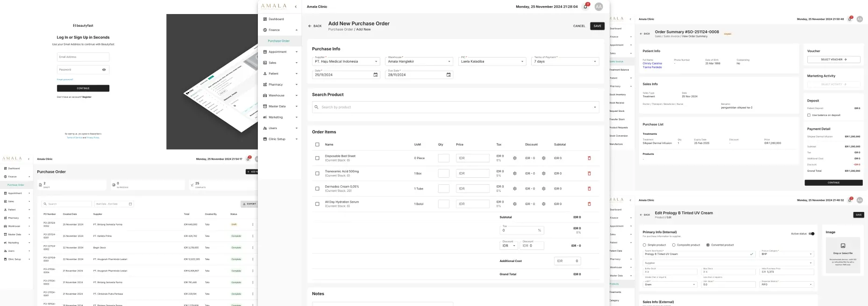Open Product Category BHP dropdown
This screenshot has height=306, width=868.
click(x=787, y=254)
